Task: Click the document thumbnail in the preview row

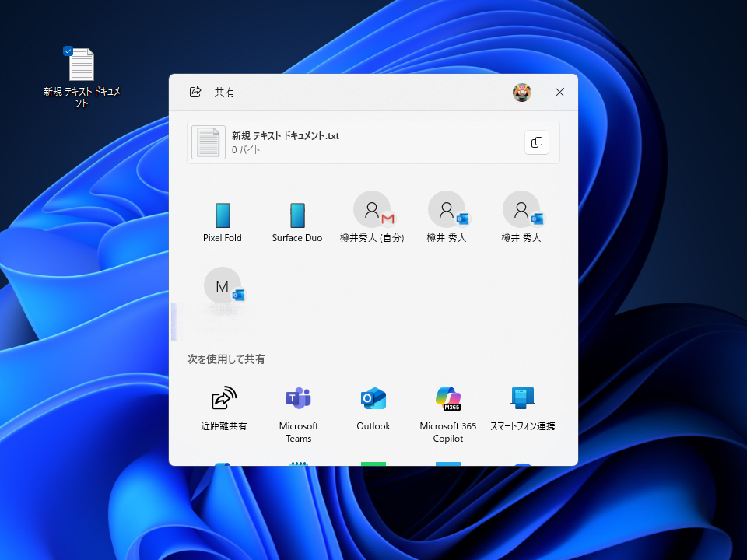Action: tap(208, 142)
